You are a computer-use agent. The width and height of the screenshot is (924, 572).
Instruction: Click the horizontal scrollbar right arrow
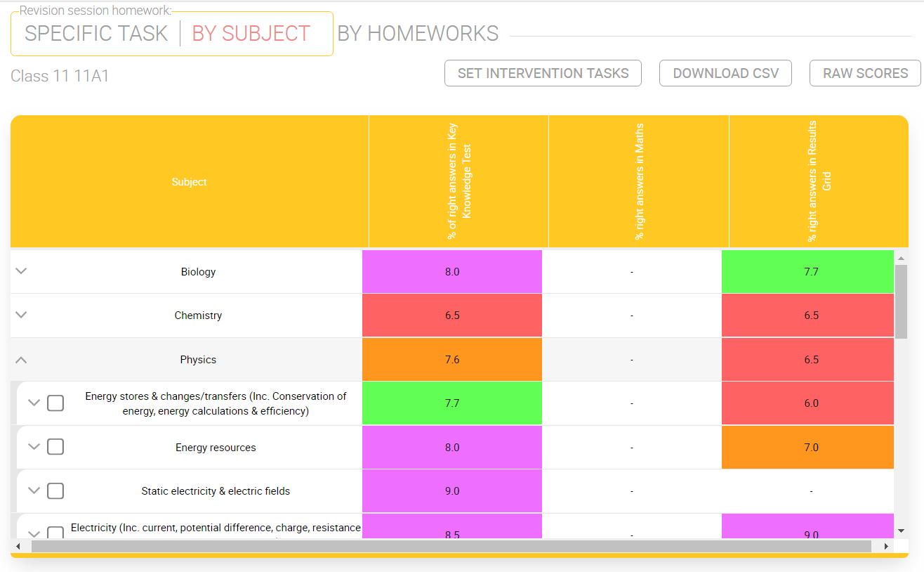886,546
